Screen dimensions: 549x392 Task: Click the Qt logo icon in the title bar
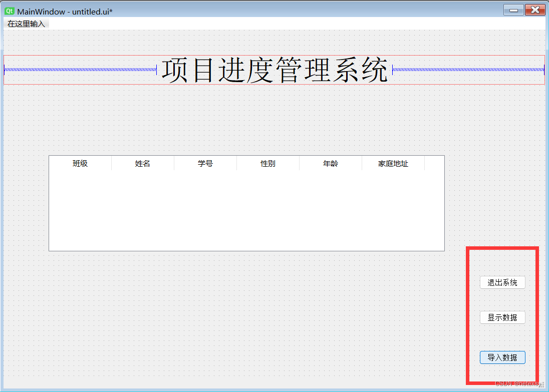coord(9,10)
